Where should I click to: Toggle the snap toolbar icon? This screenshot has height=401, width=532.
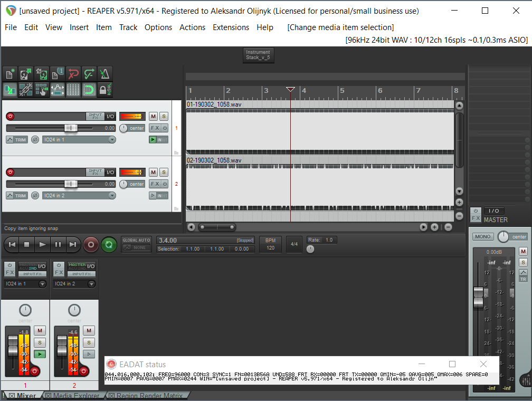pos(89,90)
